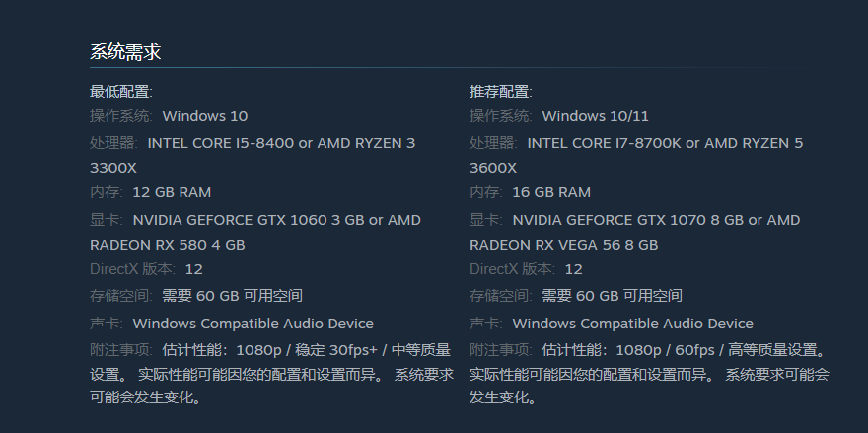Click the recommended OS value Windows 10/11
868x433 pixels.
tap(595, 116)
